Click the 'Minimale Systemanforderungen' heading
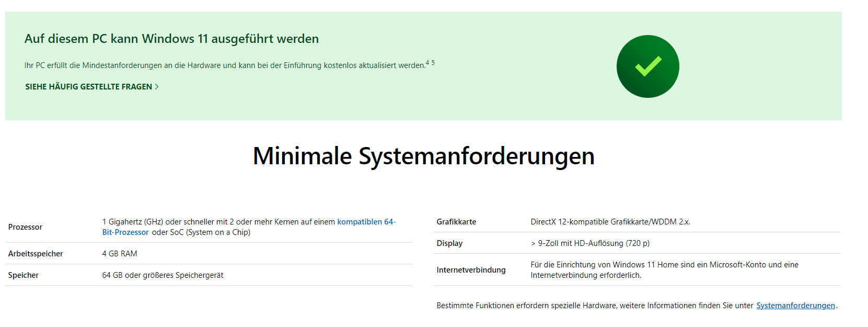The height and width of the screenshot is (327, 868). pos(423,156)
